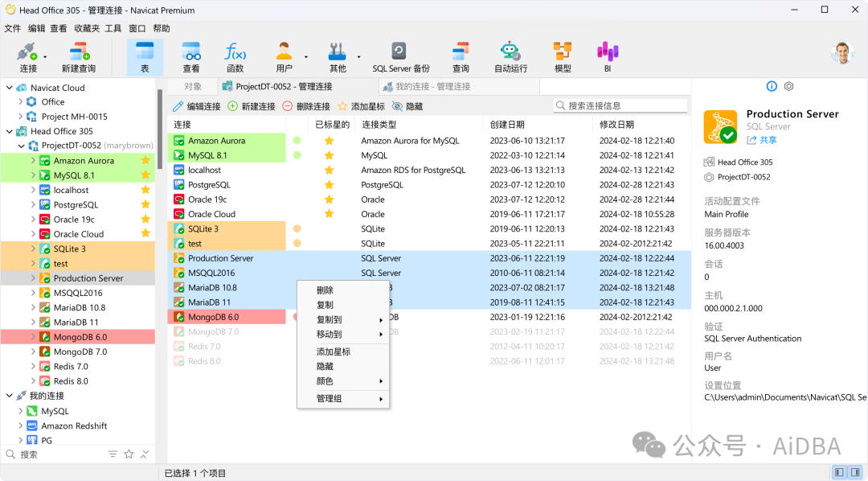This screenshot has height=481, width=868.
Task: Open the 收藏夹 menu
Action: [x=87, y=28]
